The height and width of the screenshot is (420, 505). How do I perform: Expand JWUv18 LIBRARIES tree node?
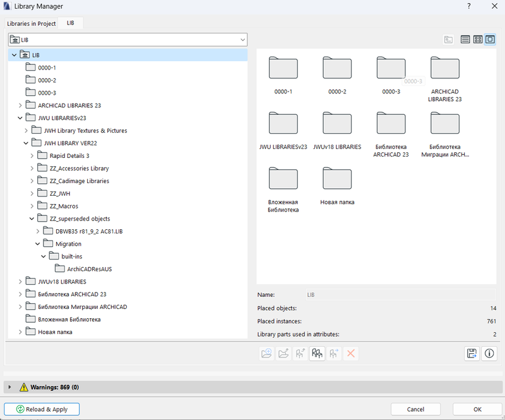point(20,282)
